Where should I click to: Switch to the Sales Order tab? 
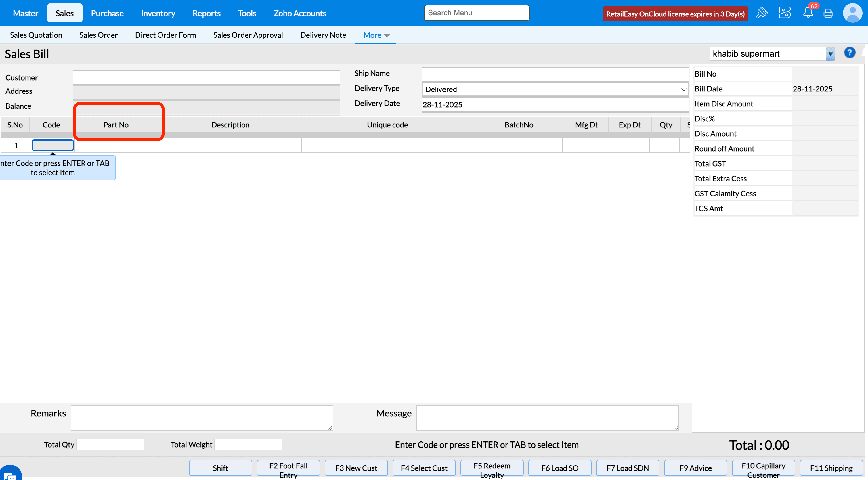[98, 35]
